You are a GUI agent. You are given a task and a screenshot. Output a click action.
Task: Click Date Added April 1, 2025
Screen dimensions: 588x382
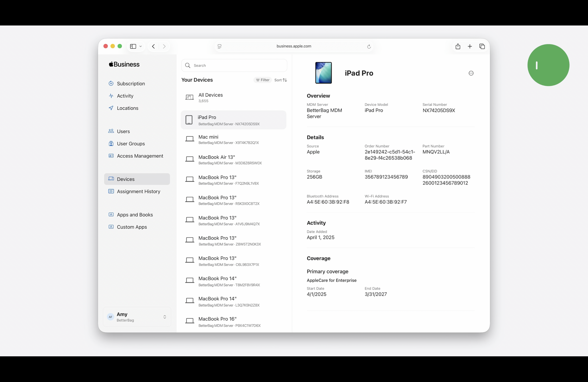pyautogui.click(x=320, y=237)
